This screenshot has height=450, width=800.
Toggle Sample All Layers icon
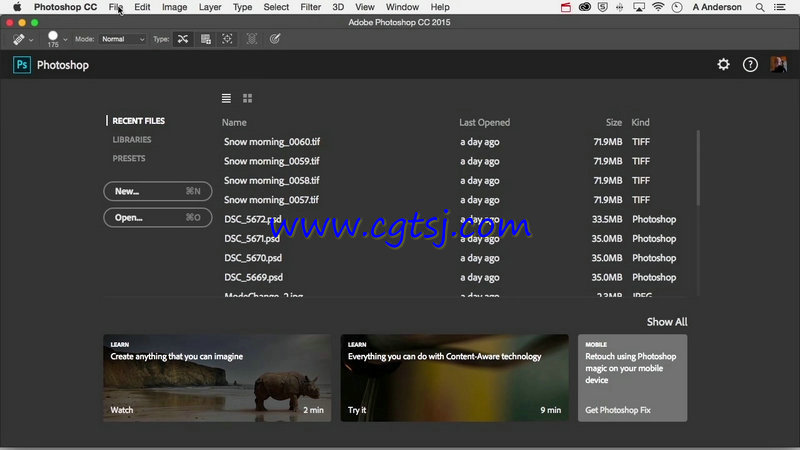pyautogui.click(x=252, y=39)
